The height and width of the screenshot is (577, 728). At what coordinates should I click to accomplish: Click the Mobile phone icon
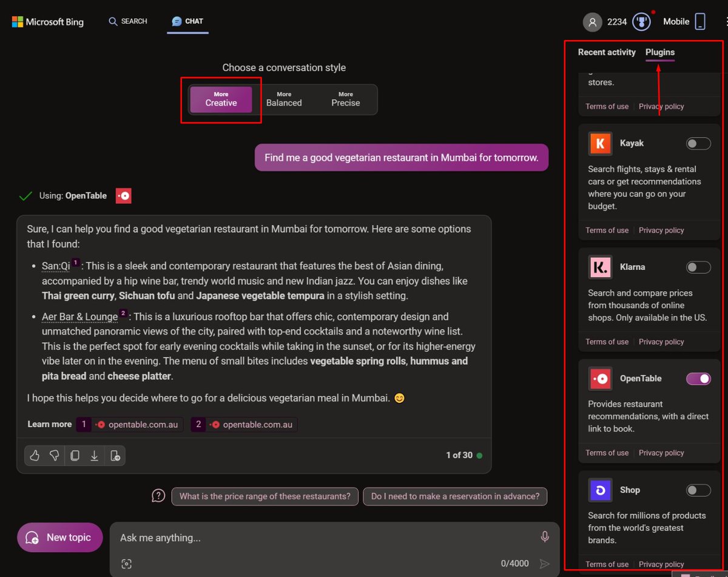click(x=700, y=22)
